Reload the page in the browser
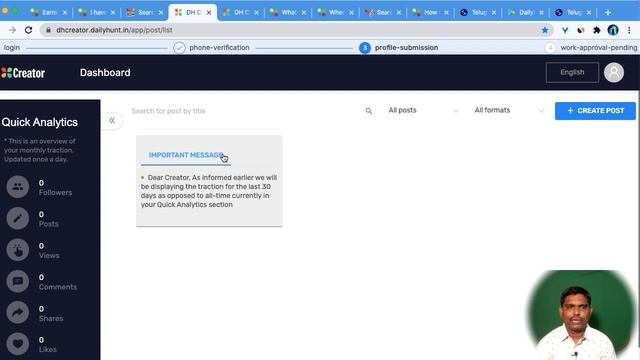 [28, 30]
